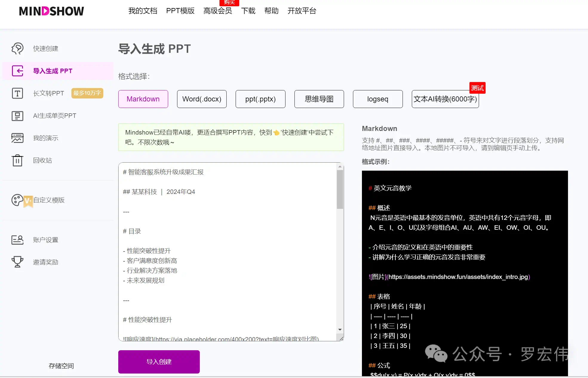Click the 账户设置 account icon
The image size is (588, 378).
17,240
